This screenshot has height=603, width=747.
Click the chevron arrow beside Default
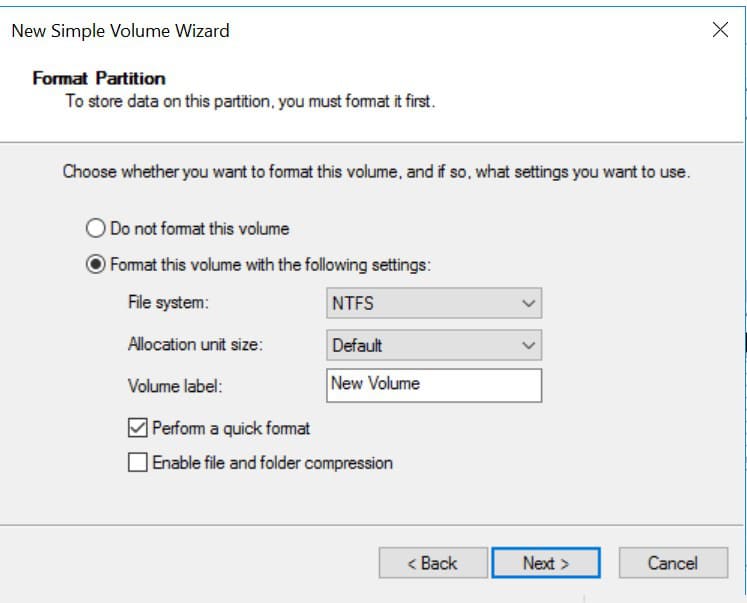(x=528, y=345)
